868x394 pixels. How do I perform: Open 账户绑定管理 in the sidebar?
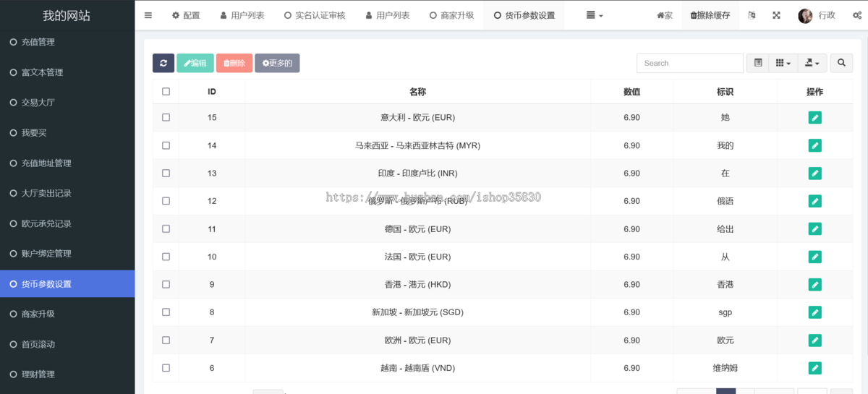point(67,254)
